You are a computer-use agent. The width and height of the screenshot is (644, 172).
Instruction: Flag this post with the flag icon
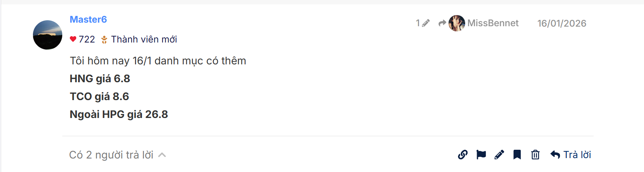[481, 155]
